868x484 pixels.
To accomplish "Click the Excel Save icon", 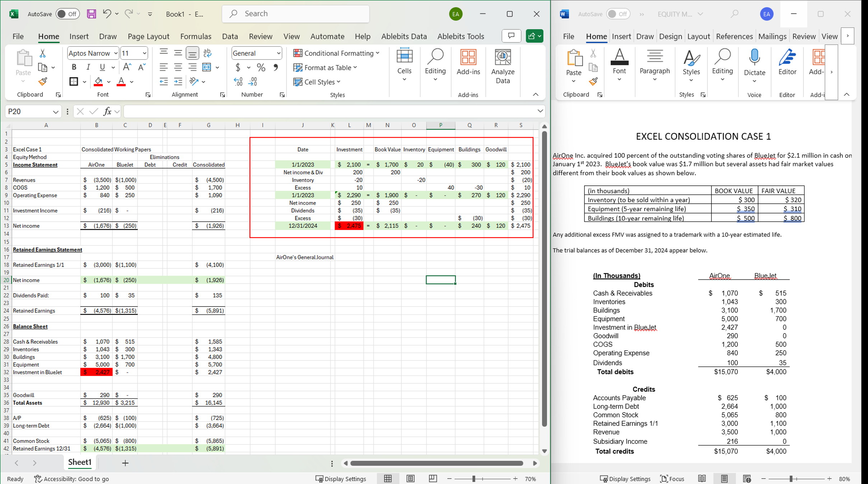I will point(91,14).
